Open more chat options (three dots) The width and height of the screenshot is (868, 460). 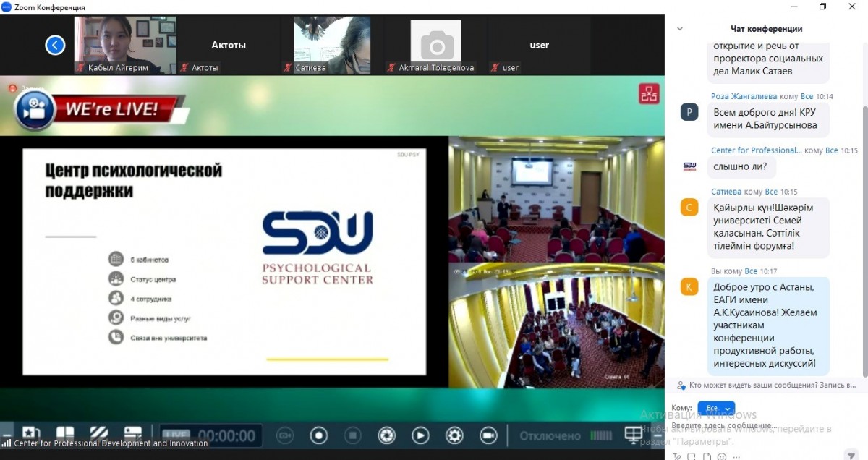(736, 456)
